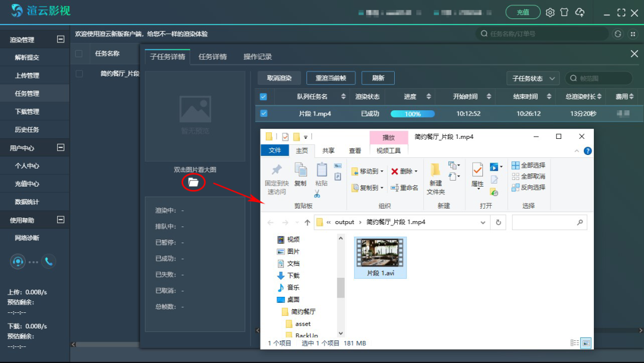The height and width of the screenshot is (363, 644).
Task: Click the red Delete (删除) icon in Explorer ribbon
Action: (x=395, y=171)
